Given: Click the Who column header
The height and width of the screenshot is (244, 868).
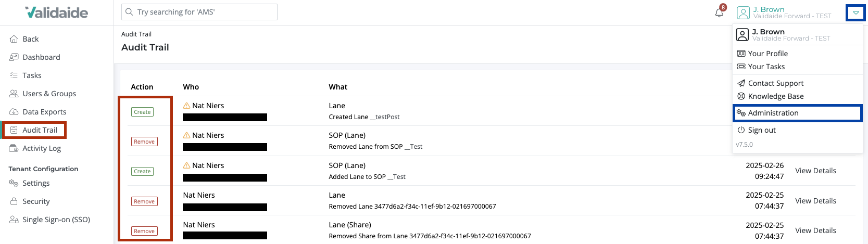Looking at the screenshot, I should pyautogui.click(x=191, y=87).
